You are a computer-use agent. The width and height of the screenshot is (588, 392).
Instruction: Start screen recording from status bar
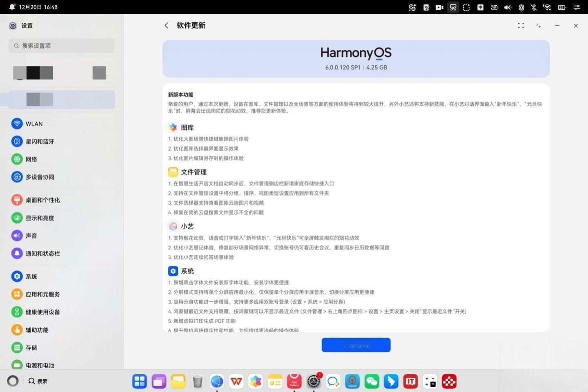pos(439,7)
